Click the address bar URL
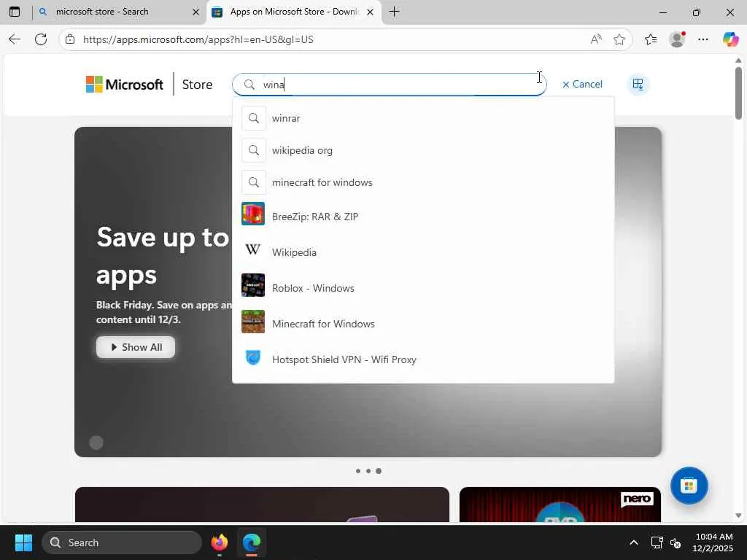This screenshot has width=747, height=560. 198,39
